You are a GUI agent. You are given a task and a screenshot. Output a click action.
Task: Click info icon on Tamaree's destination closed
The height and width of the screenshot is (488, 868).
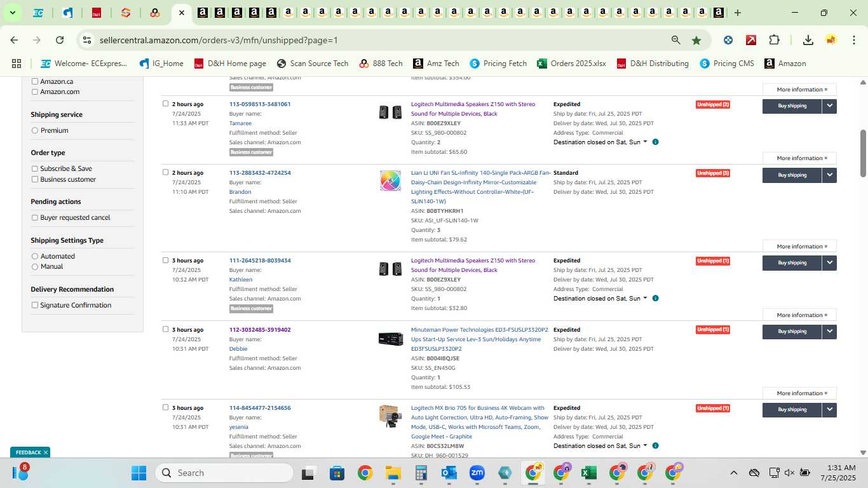(655, 142)
